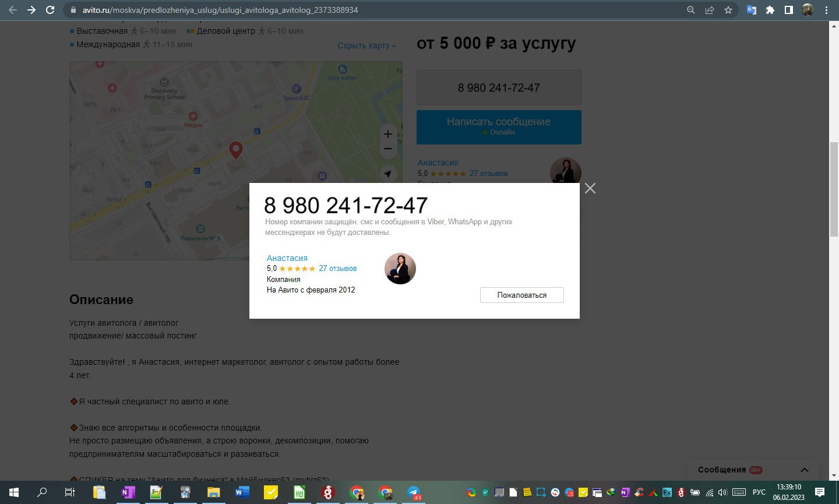Open the LibreOffice Calc taskbar icon
Screen dimensions: 839x504
(299, 492)
